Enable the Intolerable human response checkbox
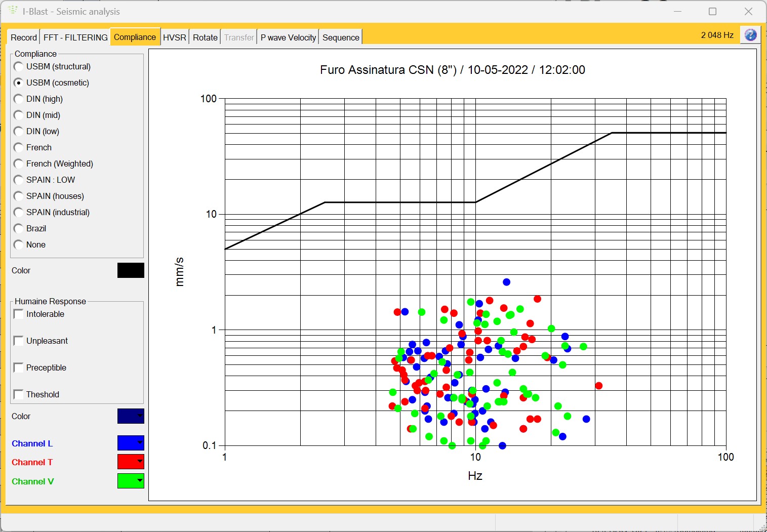This screenshot has width=767, height=532. (x=19, y=314)
